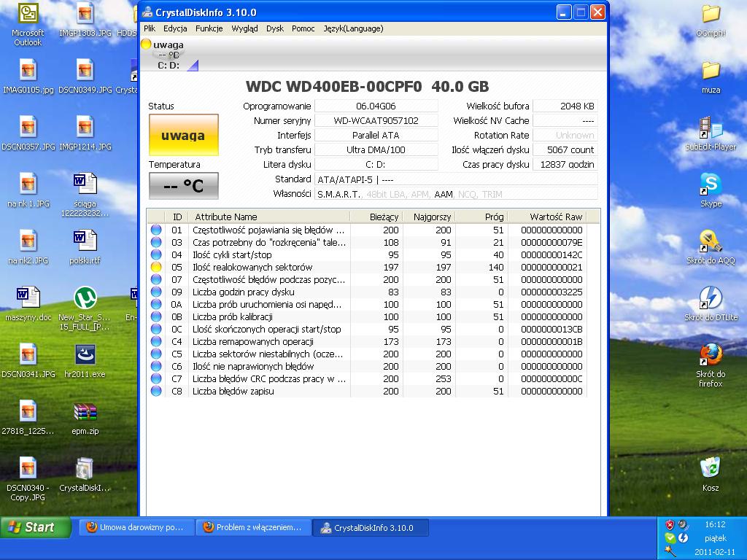Select the uTorrent New_Star_S file icon
Screen dimensions: 747x560
click(x=85, y=308)
